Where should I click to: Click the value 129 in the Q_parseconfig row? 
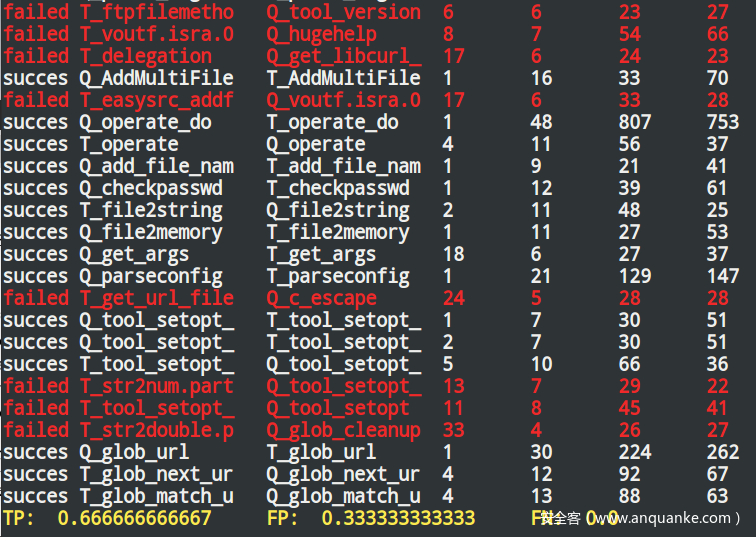635,277
